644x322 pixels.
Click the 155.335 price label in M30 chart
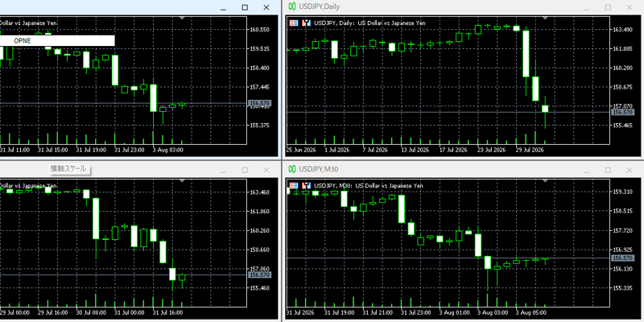tap(622, 288)
